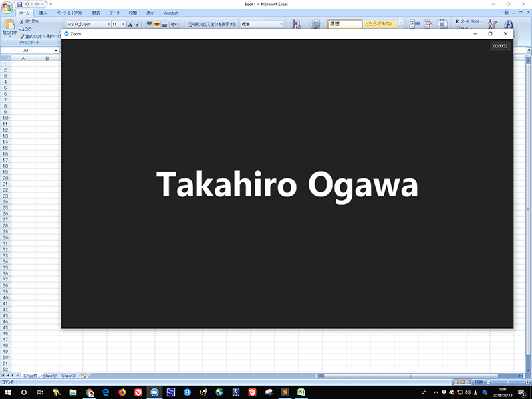Click the Office button in Excel
Image resolution: width=532 pixels, height=399 pixels.
point(8,6)
